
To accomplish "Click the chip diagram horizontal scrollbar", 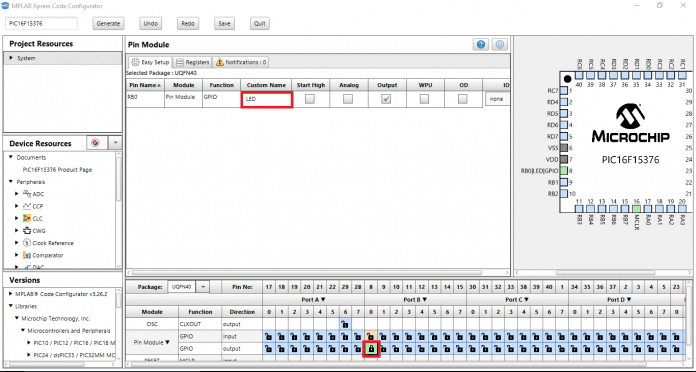I will [x=605, y=273].
